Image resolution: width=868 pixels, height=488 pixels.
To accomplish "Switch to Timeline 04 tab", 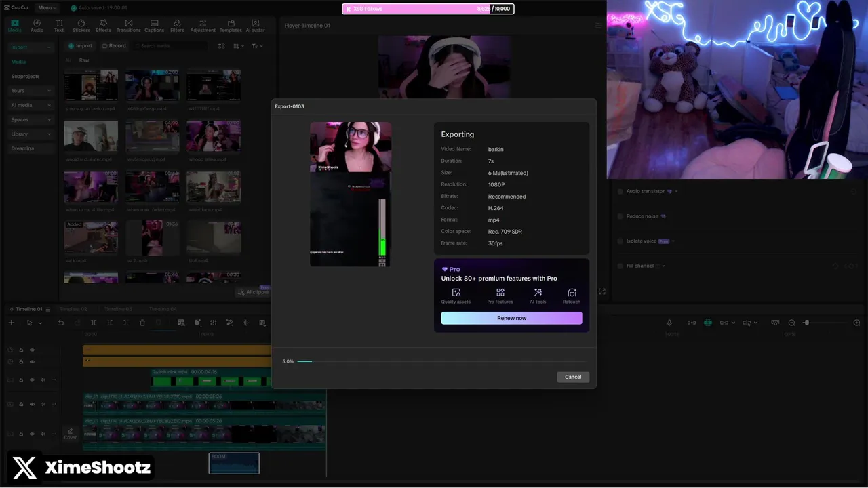I will 163,309.
